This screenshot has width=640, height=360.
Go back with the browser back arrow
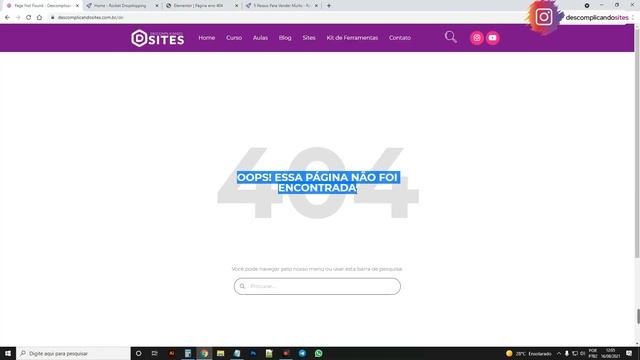(7, 18)
